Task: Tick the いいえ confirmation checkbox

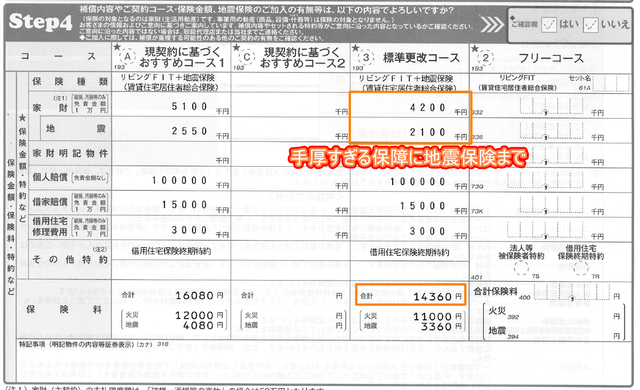Action: pos(591,25)
